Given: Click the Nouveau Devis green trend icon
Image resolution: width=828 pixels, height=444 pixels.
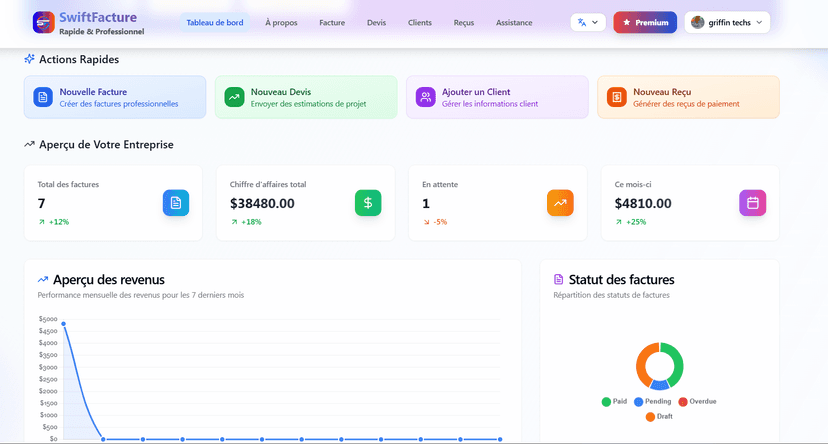Looking at the screenshot, I should point(234,97).
